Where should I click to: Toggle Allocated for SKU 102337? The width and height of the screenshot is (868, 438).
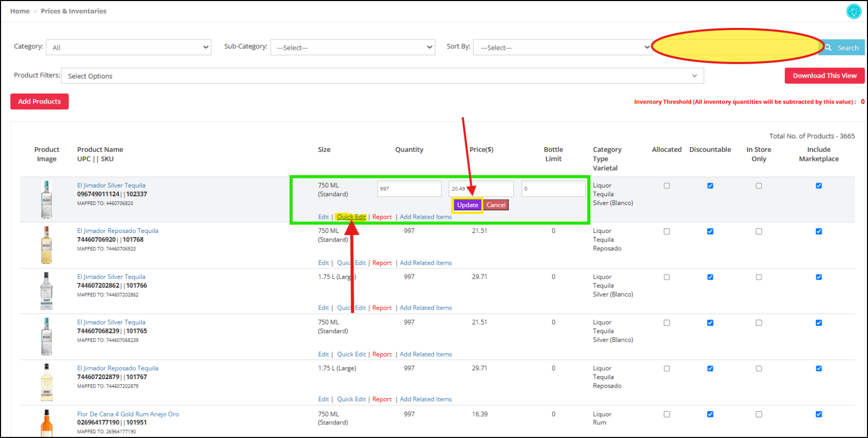coord(667,186)
